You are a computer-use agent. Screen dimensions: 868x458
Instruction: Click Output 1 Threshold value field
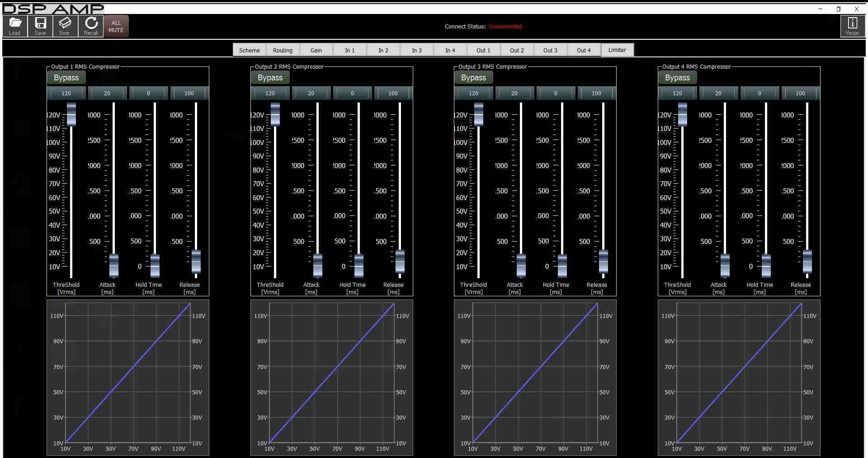(66, 93)
